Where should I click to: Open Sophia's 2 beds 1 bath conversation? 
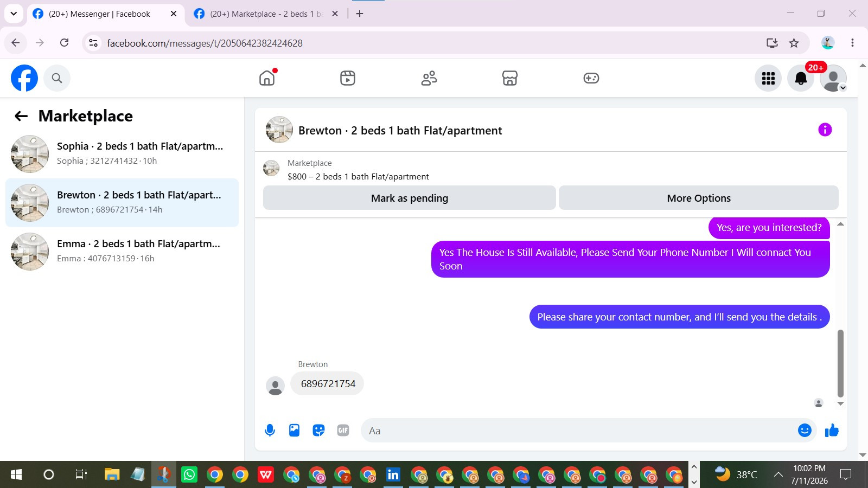(122, 154)
